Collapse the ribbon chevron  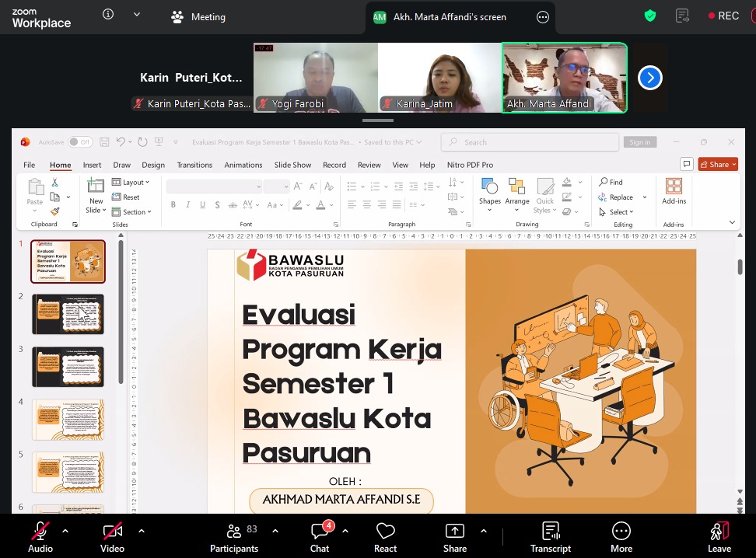tap(732, 222)
